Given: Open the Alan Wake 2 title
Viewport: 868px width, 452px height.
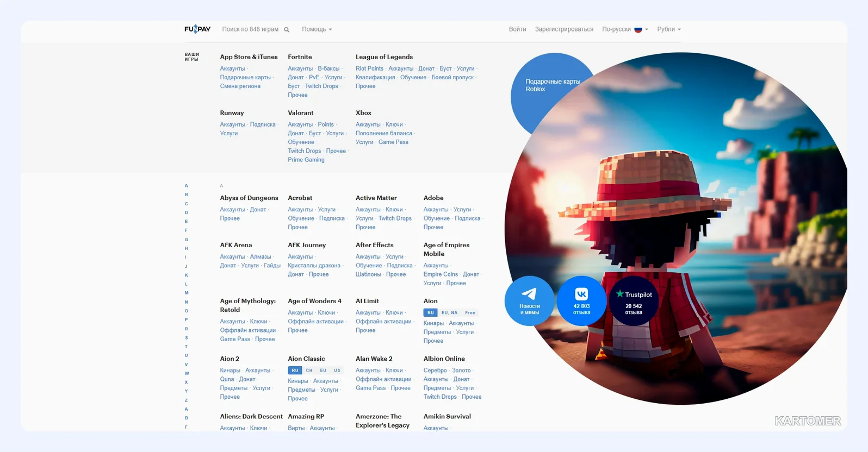Looking at the screenshot, I should click(374, 359).
